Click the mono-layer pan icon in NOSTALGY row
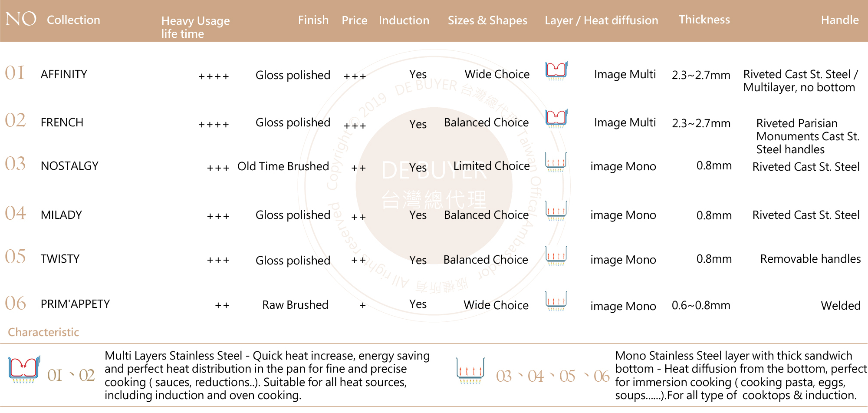Screen dimensions: 868x413 pyautogui.click(x=556, y=162)
